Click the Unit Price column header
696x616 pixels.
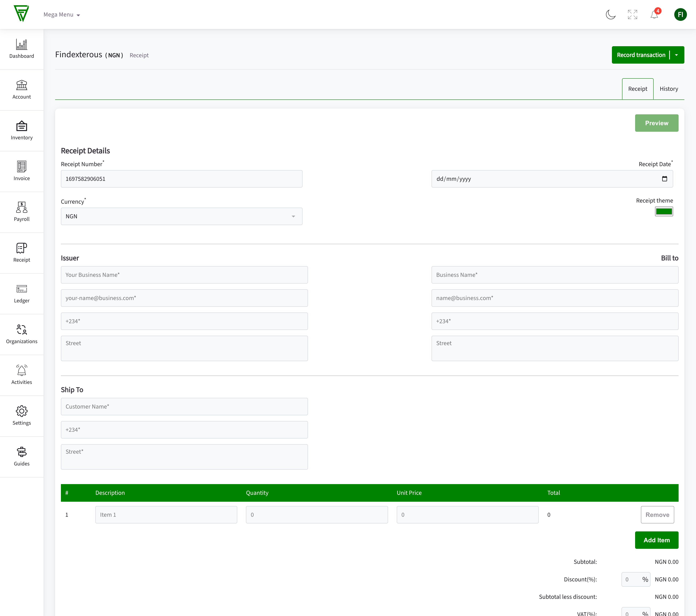pos(409,493)
